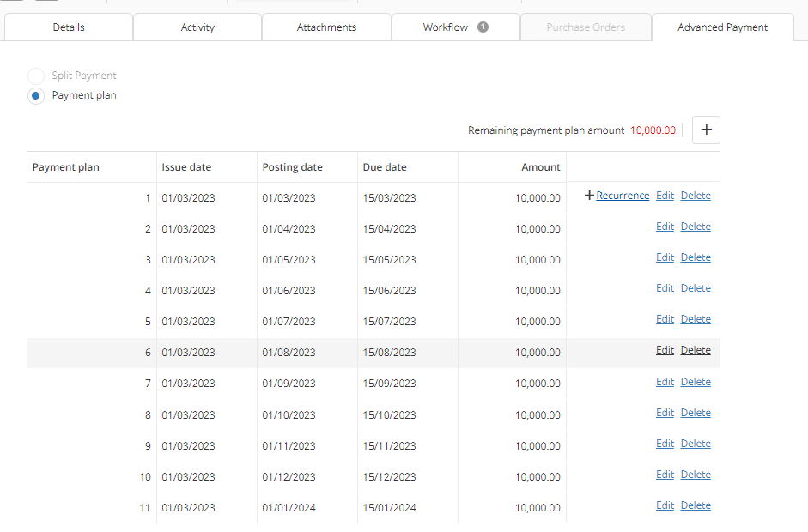Switch to the Activity tab
This screenshot has width=808, height=532.
coord(197,27)
